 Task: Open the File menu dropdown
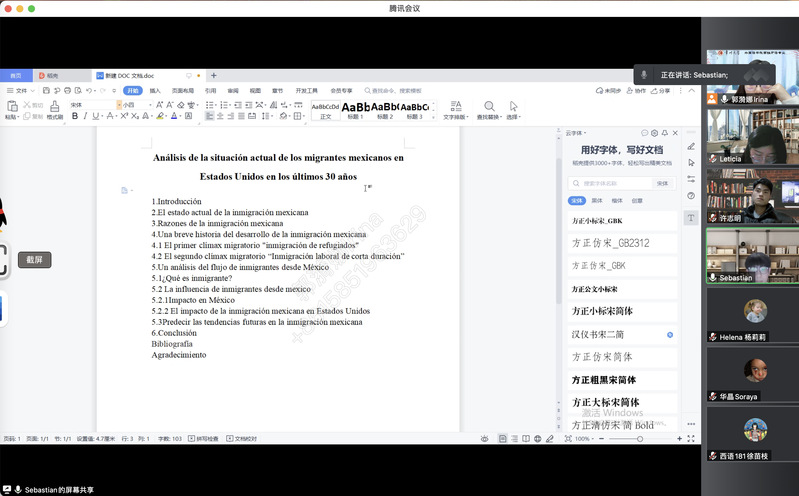(20, 90)
